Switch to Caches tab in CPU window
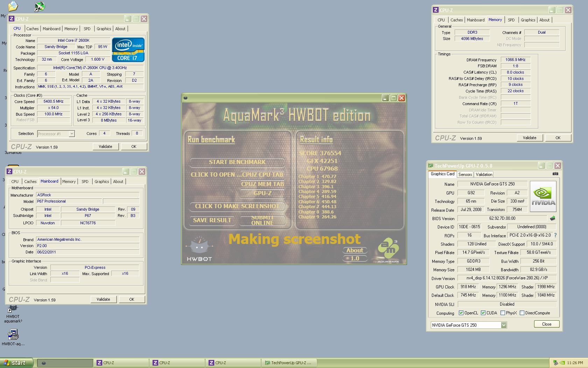 point(32,29)
